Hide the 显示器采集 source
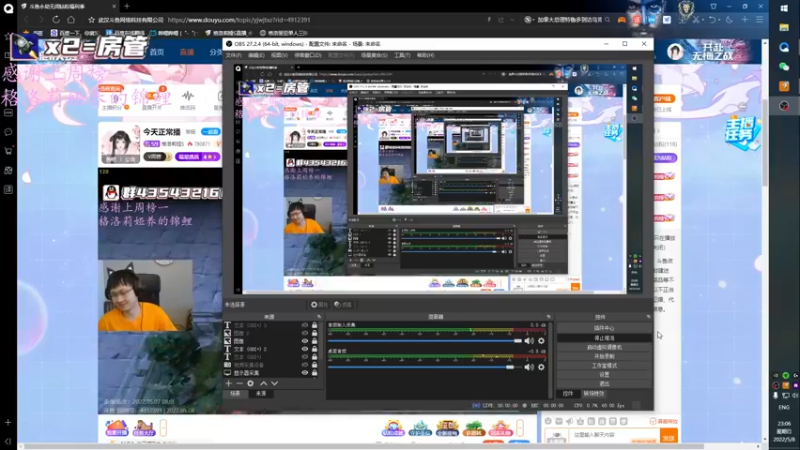This screenshot has width=800, height=450. tap(305, 373)
